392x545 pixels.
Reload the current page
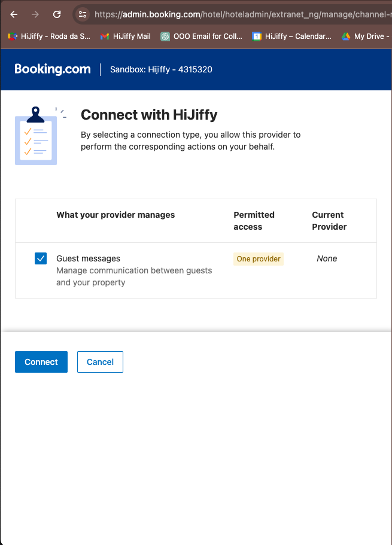coord(57,14)
